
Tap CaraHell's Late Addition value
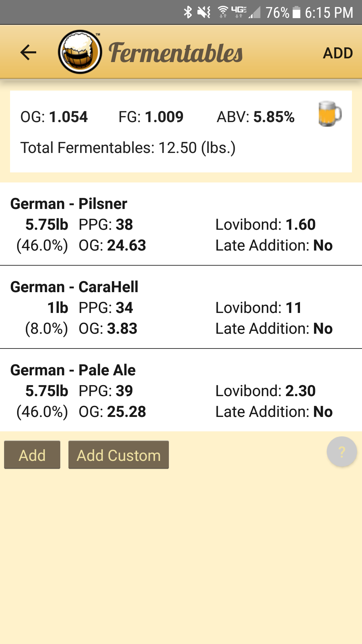pos(323,329)
